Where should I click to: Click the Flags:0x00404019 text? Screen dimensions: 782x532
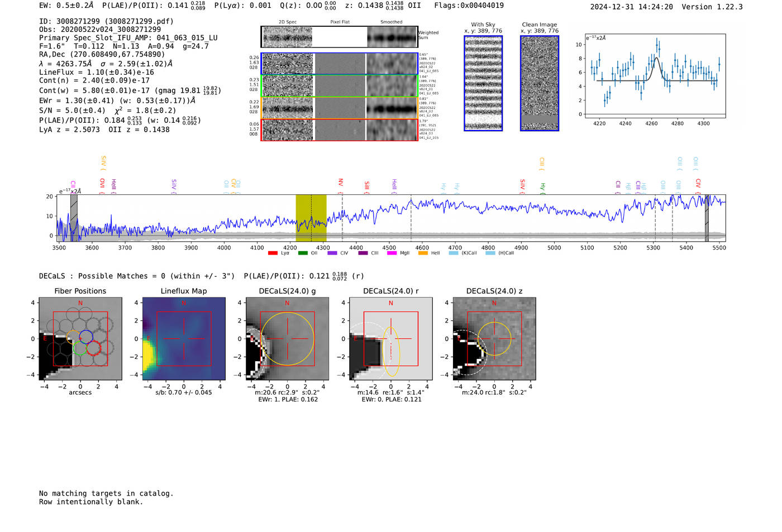(x=469, y=6)
